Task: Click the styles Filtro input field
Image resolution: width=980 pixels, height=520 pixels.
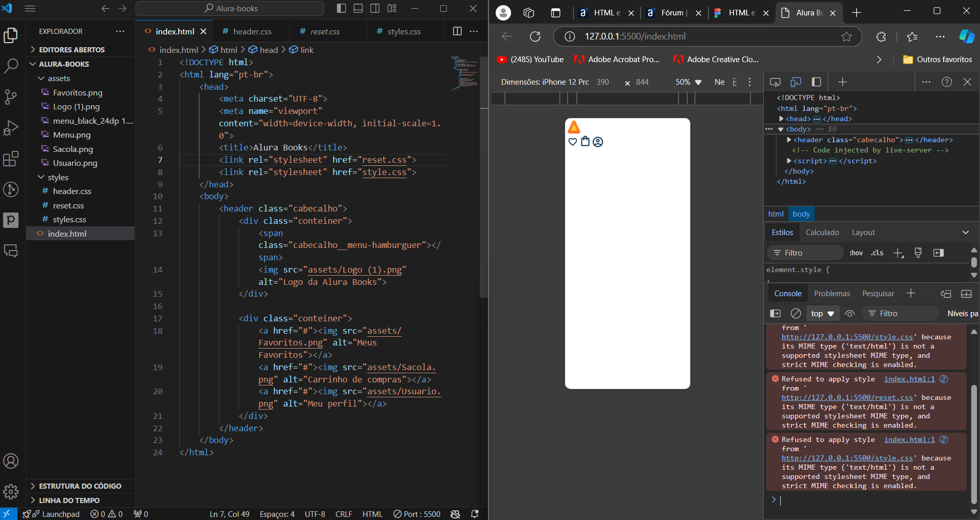Action: pyautogui.click(x=805, y=253)
